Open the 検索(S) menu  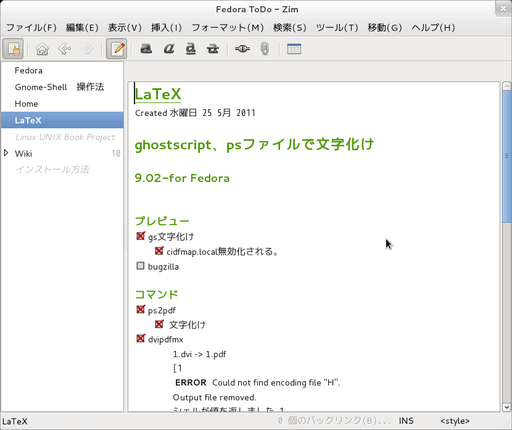(290, 27)
